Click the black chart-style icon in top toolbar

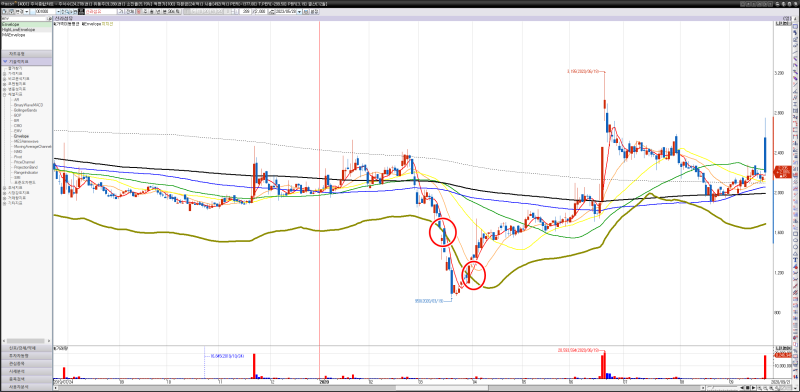[x=81, y=12]
